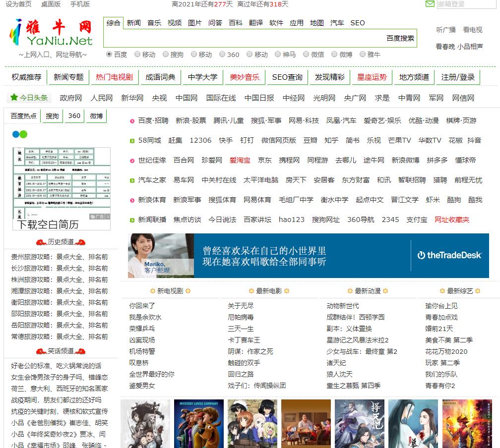Switch to 手机版 view link

click(80, 4)
